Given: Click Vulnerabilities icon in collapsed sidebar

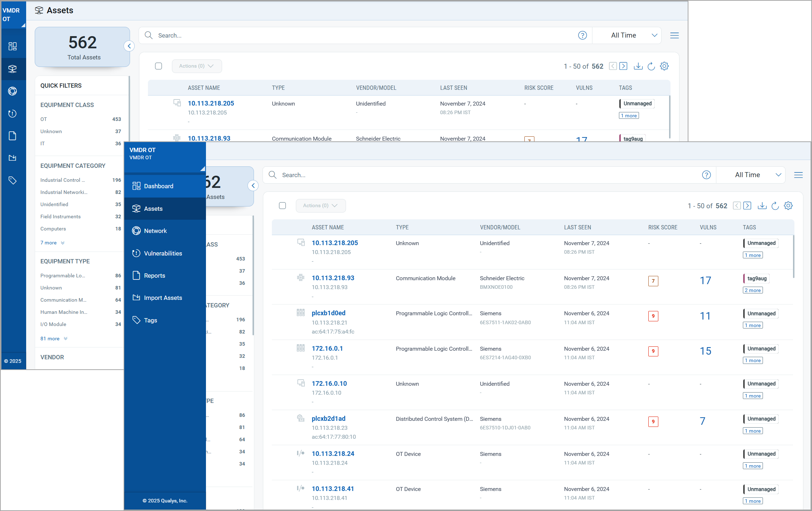Looking at the screenshot, I should coord(13,113).
